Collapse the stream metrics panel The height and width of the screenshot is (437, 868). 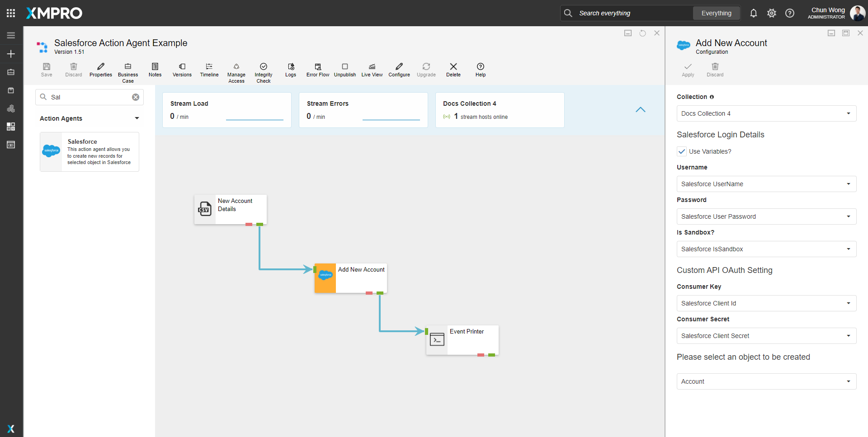point(640,110)
